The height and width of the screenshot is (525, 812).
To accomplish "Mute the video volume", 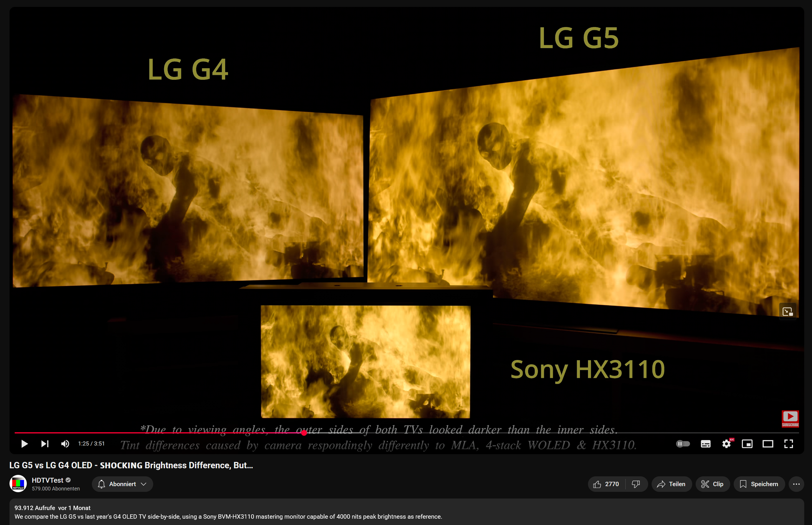I will (65, 443).
